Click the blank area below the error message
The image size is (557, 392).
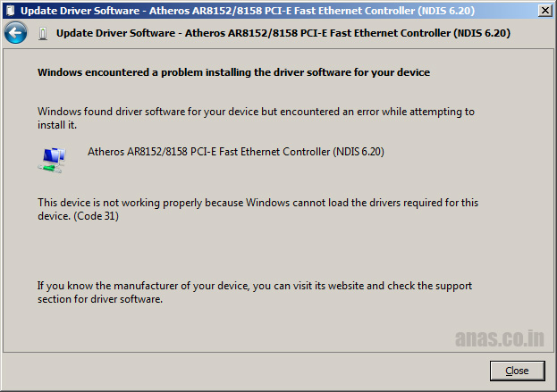[x=257, y=250]
